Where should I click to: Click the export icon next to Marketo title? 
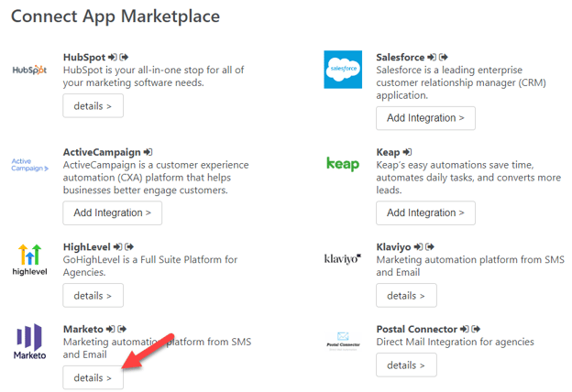point(122,329)
